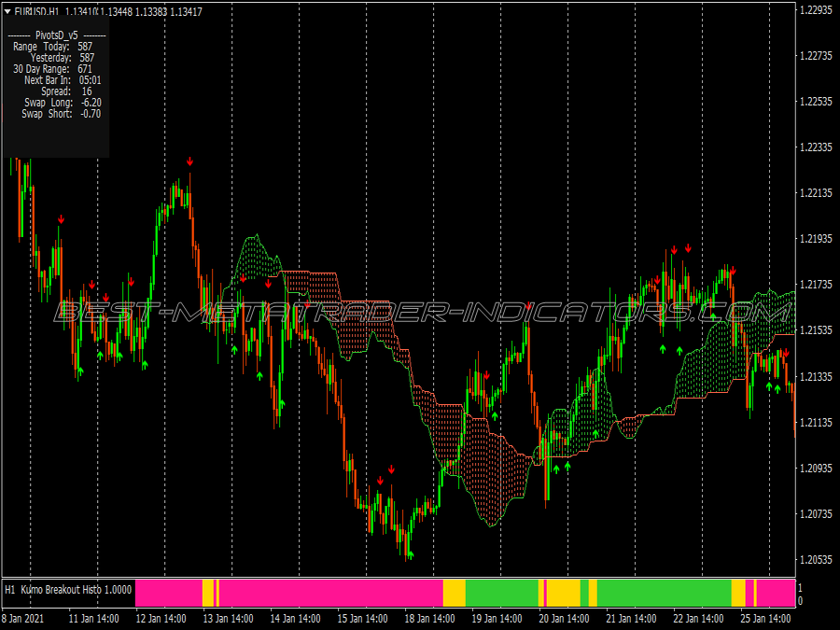
Task: Click the 1.22735 price axis label
Action: point(817,56)
